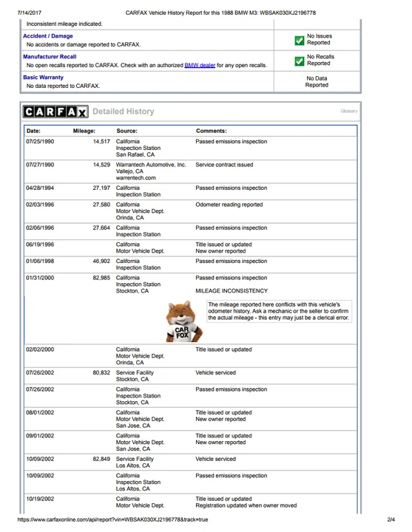Select the 01/31/2000 date cell
The image size is (412, 532).
click(x=40, y=278)
